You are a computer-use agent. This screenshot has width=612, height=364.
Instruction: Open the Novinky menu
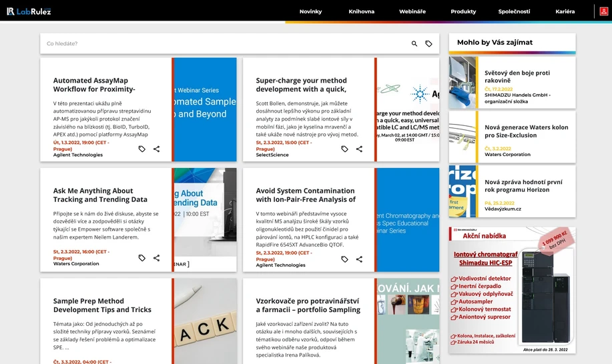pos(311,11)
